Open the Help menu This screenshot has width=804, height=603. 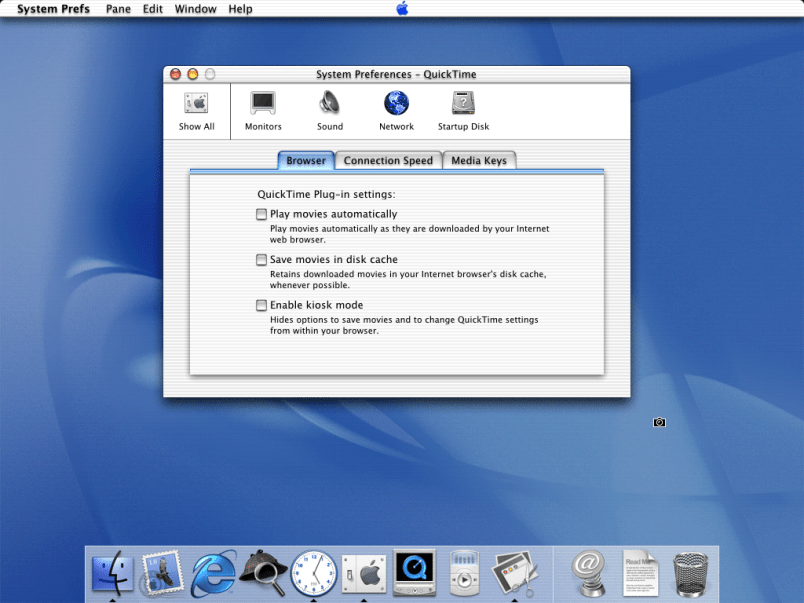point(240,9)
